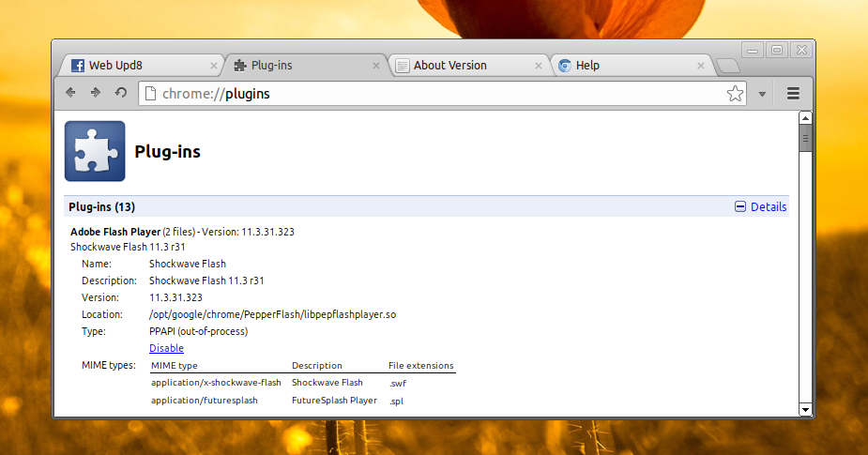Close the Web Upd8 tab
Image resolution: width=868 pixels, height=455 pixels.
coord(214,66)
